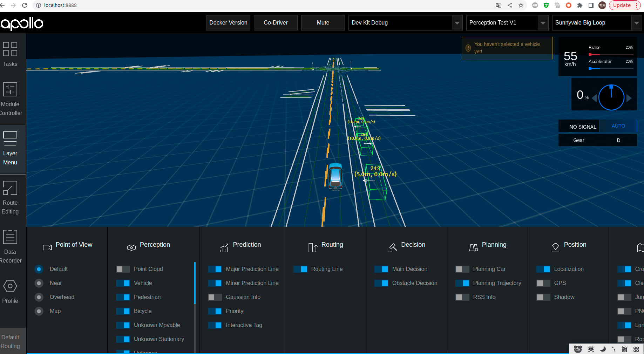Click the Perception eye icon
This screenshot has height=354, width=644.
coord(131,248)
